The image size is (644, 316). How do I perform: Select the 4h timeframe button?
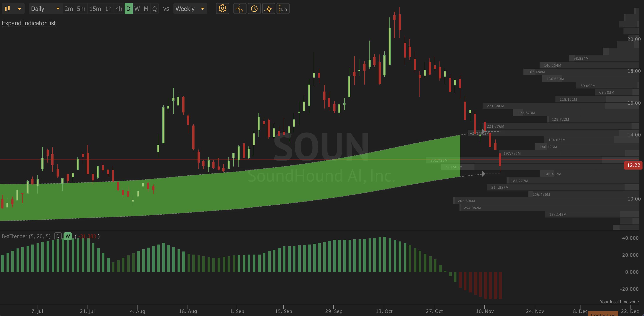pos(119,9)
